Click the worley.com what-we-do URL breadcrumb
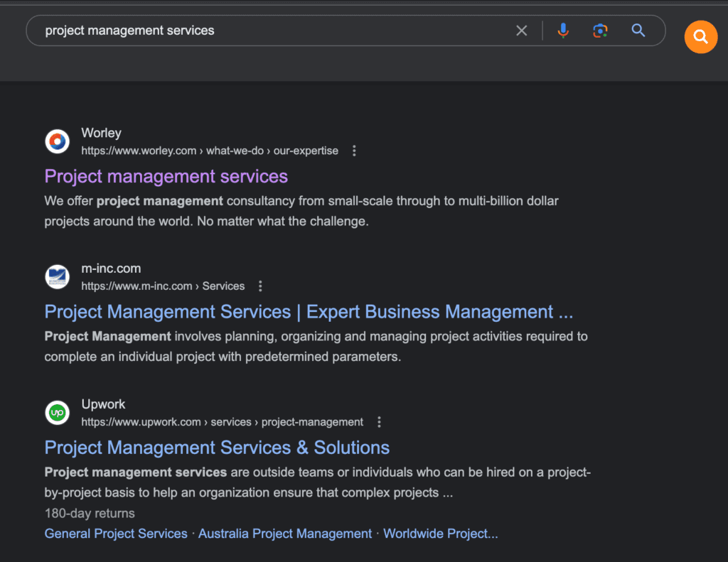The image size is (728, 562). [x=210, y=151]
